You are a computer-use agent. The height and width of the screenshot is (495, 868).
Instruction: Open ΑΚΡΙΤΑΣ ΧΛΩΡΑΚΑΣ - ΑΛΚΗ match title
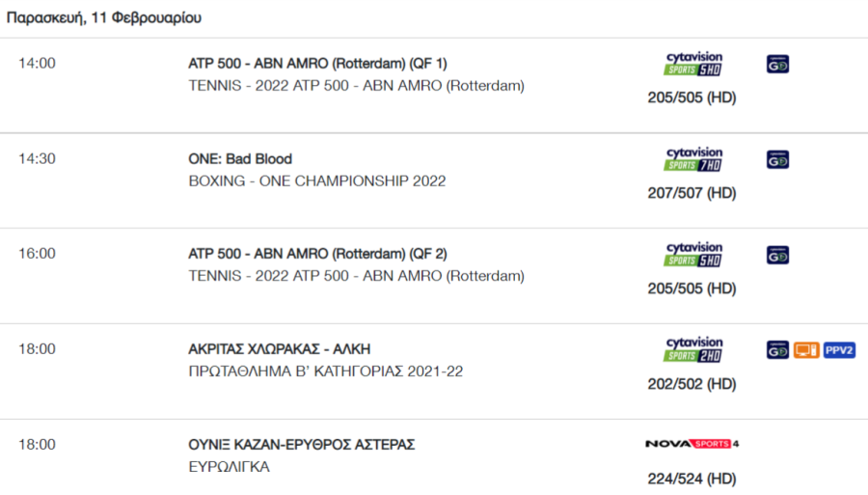coord(279,349)
